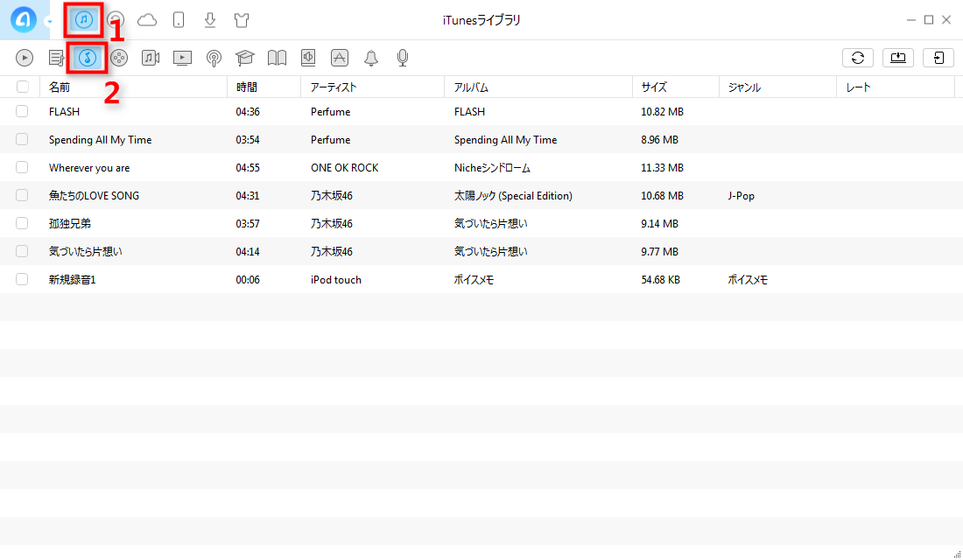Expand the dropdown arrow beside the AnyTrans logo
The height and width of the screenshot is (560, 963).
pyautogui.click(x=49, y=22)
